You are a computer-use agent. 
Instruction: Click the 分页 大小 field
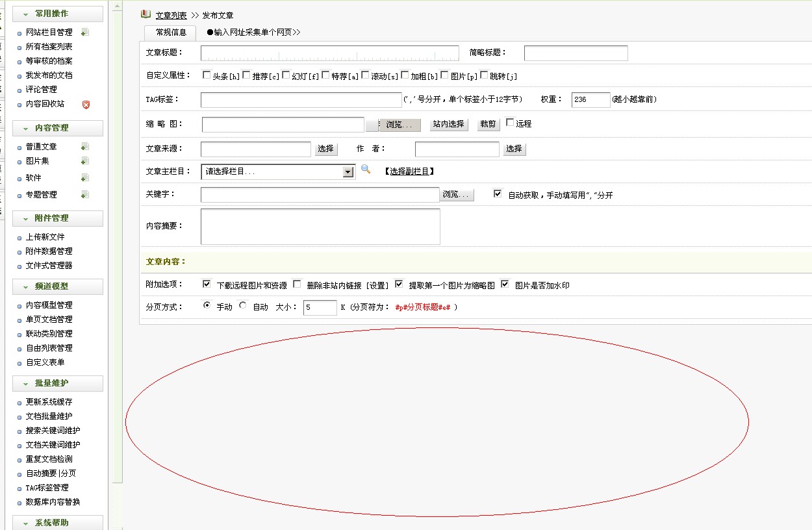click(320, 307)
